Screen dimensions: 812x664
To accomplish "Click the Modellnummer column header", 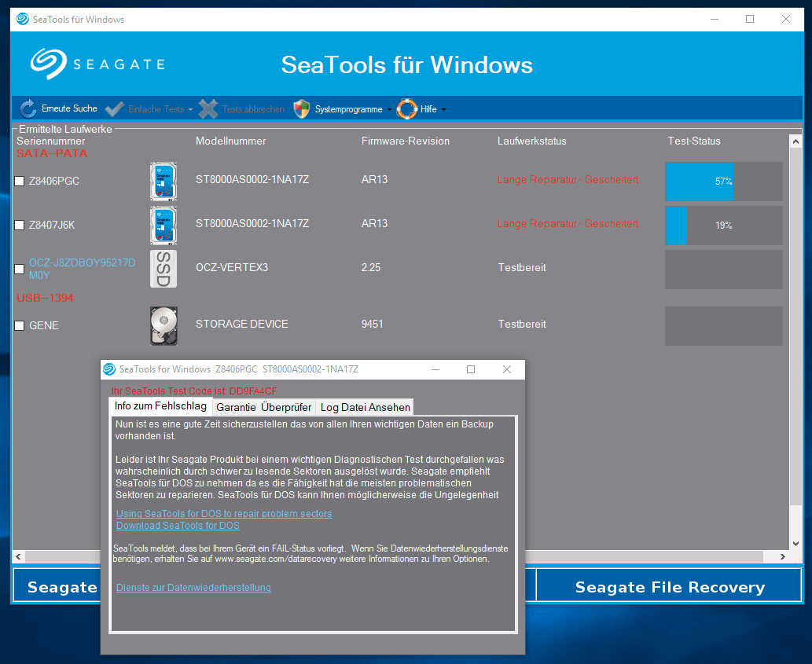I will (x=230, y=141).
